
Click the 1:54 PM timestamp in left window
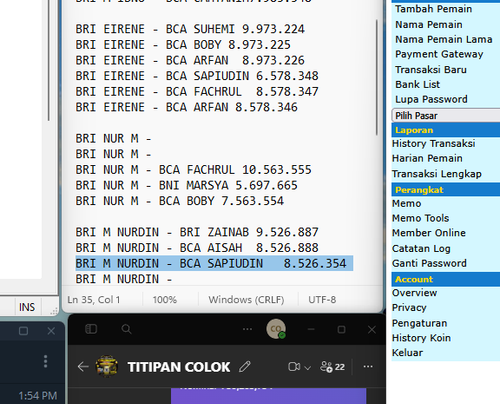coord(38,396)
